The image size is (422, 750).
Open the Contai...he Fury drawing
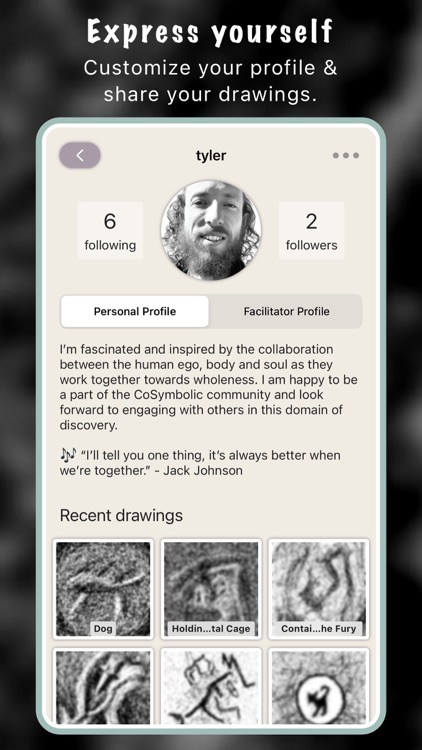319,589
